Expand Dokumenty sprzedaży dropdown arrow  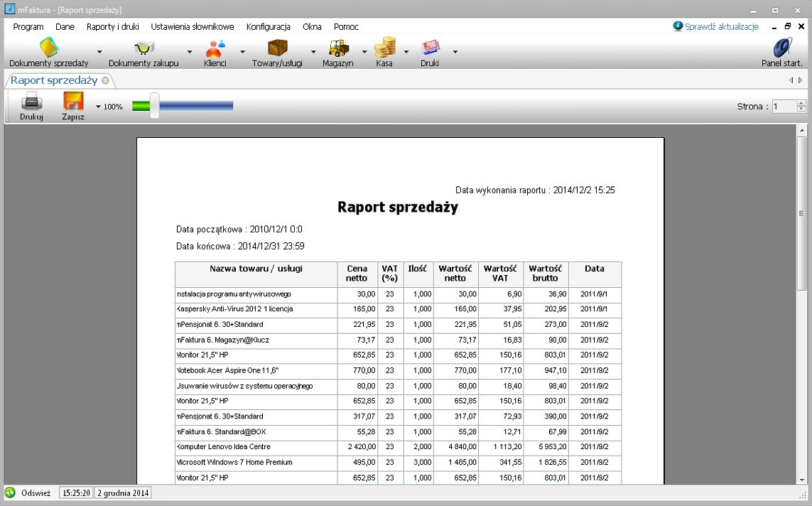click(x=99, y=52)
